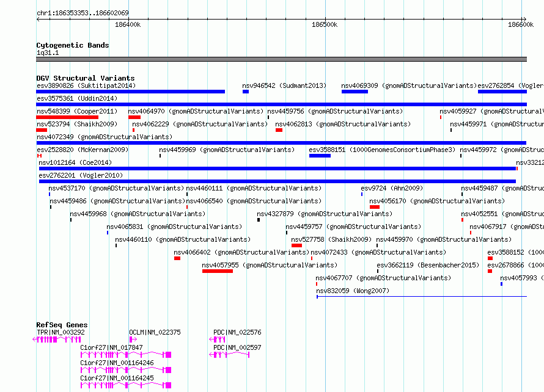The image size is (544, 392).
Task: Open the esv3662119 (Besenbacher2015) label
Action: click(x=428, y=265)
